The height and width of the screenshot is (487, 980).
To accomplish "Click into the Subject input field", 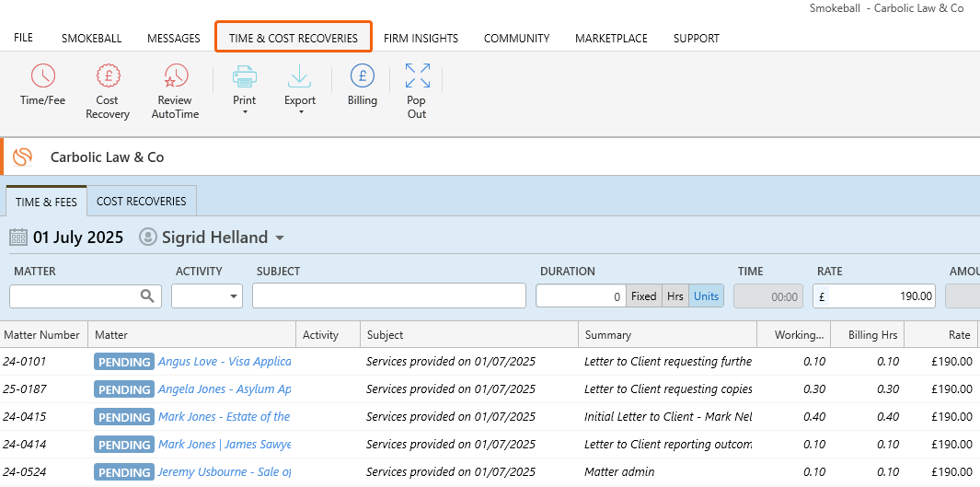I will [388, 296].
